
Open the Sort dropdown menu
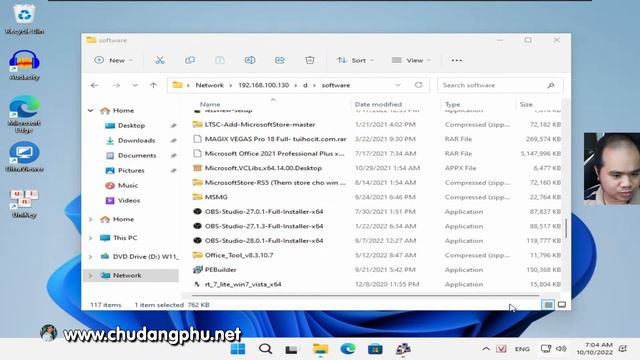[x=355, y=60]
